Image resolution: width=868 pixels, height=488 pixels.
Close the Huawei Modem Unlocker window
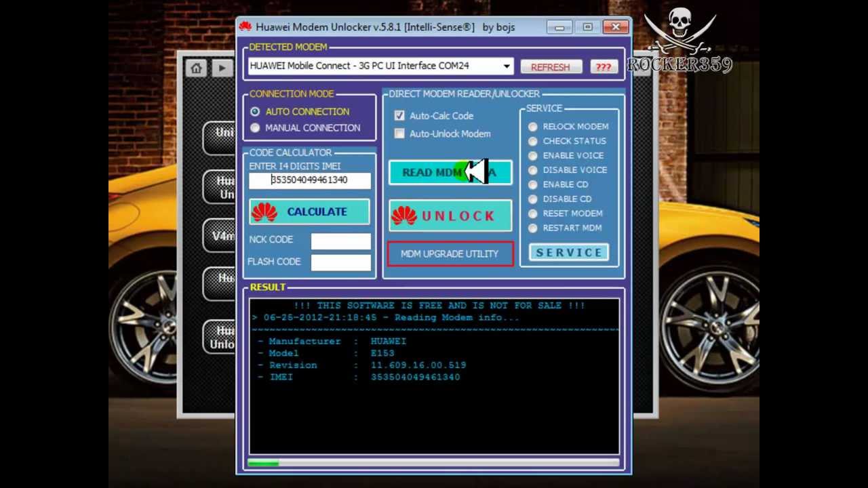click(x=616, y=28)
